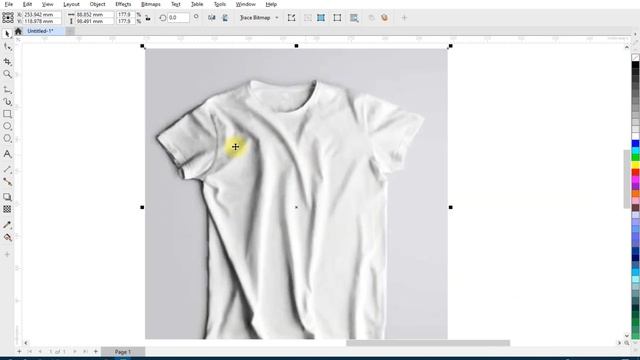Select the Connector tool

7,182
